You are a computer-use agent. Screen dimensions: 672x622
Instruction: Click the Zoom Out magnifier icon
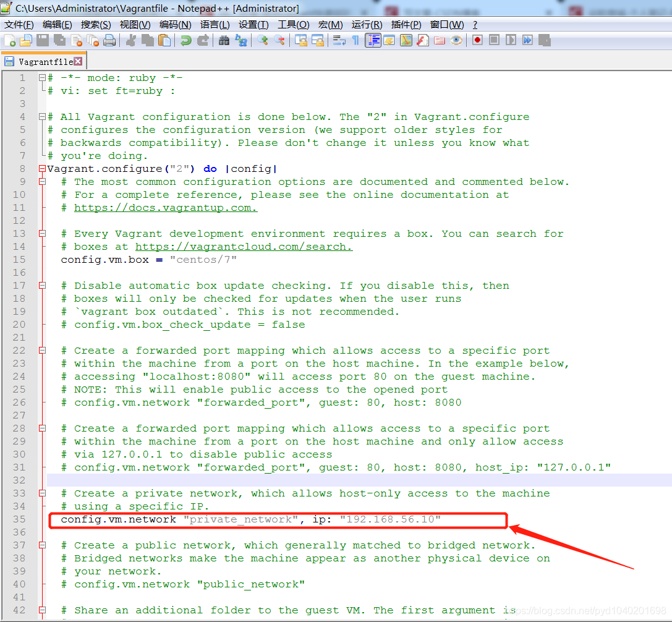[279, 40]
